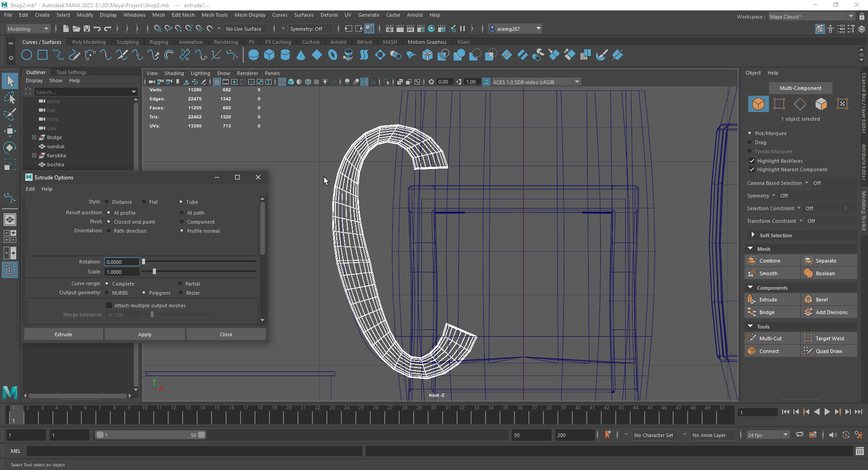Toggle Highlight Nearest Component checkbox
This screenshot has width=868, height=470.
click(752, 169)
